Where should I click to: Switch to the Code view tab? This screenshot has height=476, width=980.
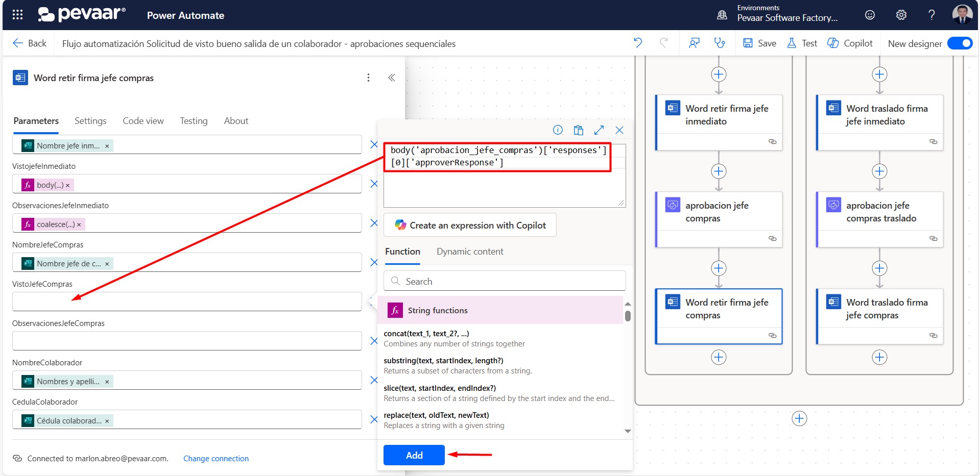pos(143,121)
